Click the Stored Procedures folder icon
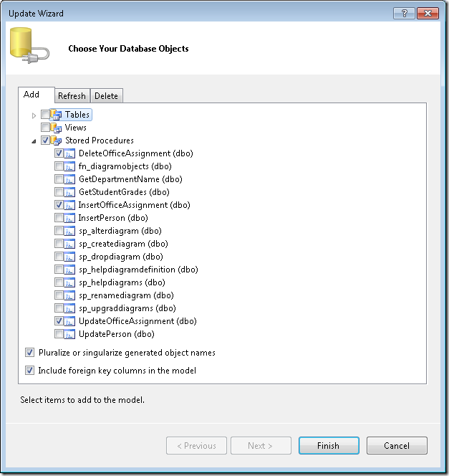The height and width of the screenshot is (476, 449). click(x=56, y=141)
